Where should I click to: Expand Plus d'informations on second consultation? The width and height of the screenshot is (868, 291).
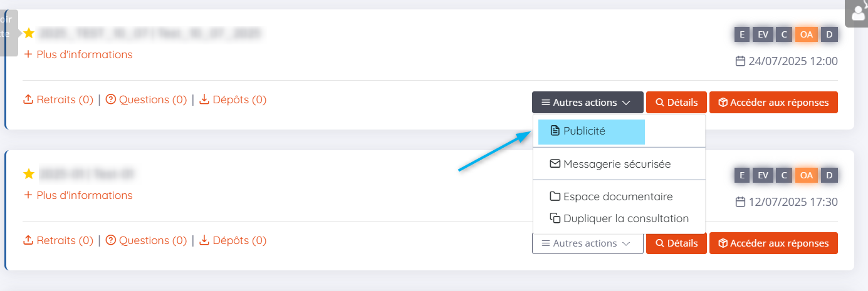pyautogui.click(x=78, y=195)
